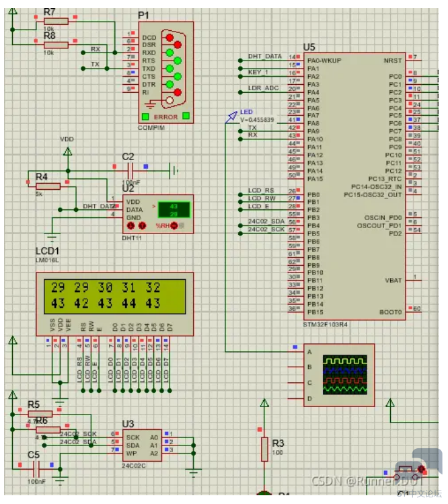Screen dimensions: 448x504
Task: Select resistor R7 body
Action: coord(56,22)
